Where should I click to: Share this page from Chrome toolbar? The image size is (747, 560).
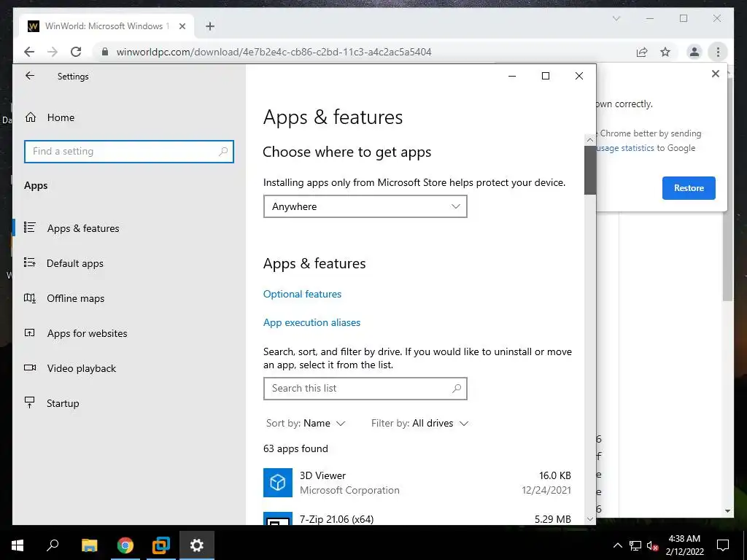point(642,52)
